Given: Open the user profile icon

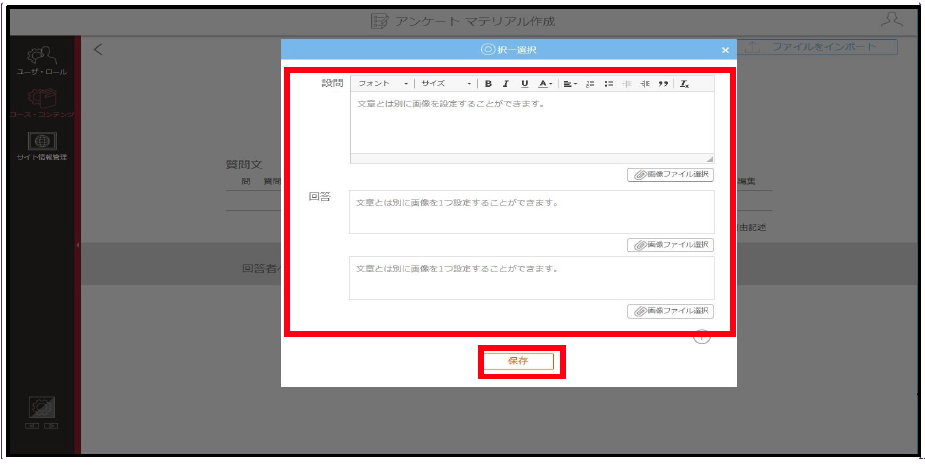Looking at the screenshot, I should point(891,20).
